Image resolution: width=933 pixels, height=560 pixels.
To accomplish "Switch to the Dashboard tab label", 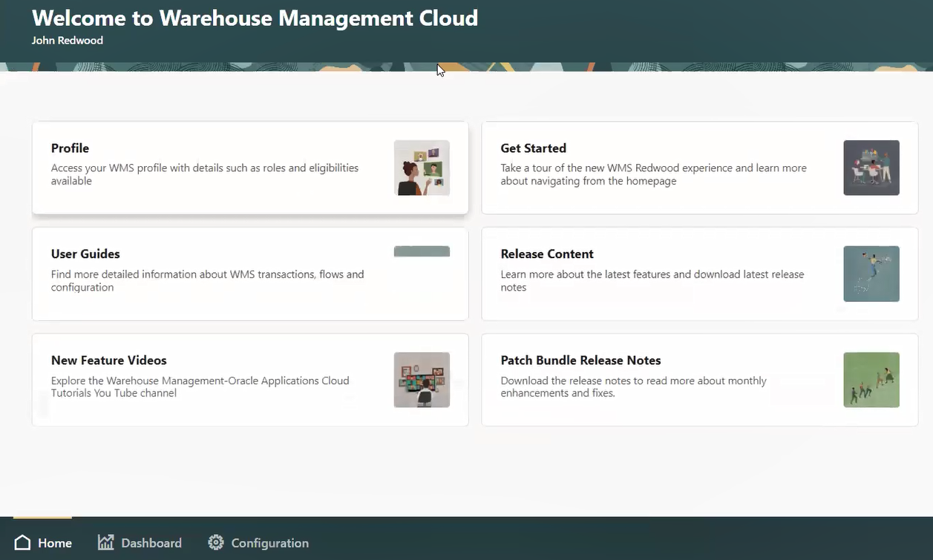I will 151,543.
